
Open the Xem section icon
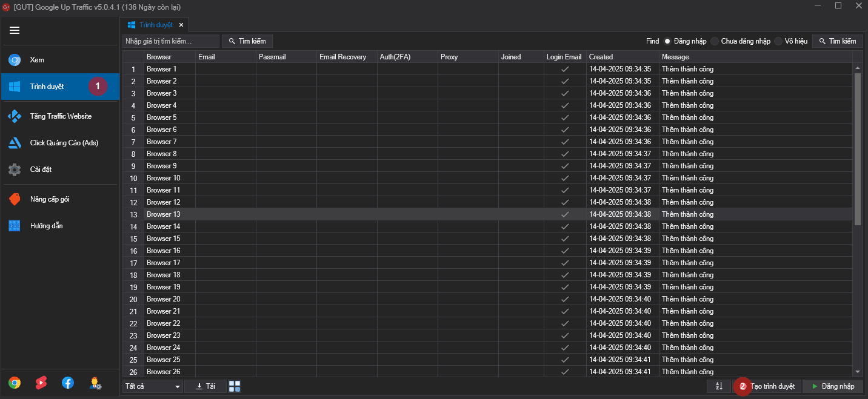pyautogui.click(x=15, y=60)
